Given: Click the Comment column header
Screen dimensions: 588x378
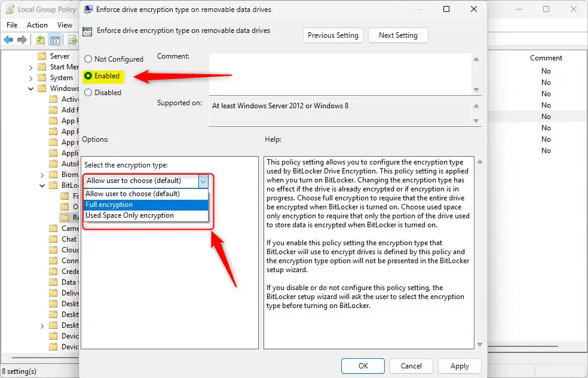Looking at the screenshot, I should click(x=546, y=58).
